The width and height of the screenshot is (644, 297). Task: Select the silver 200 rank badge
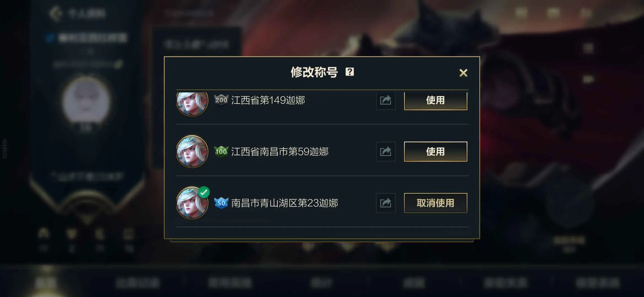(x=221, y=100)
